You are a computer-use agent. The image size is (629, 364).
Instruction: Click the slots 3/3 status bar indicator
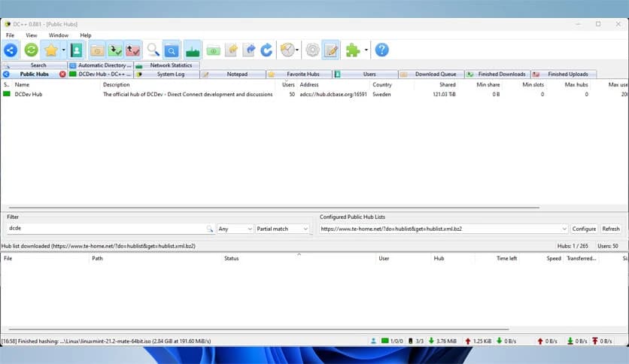pyautogui.click(x=416, y=341)
